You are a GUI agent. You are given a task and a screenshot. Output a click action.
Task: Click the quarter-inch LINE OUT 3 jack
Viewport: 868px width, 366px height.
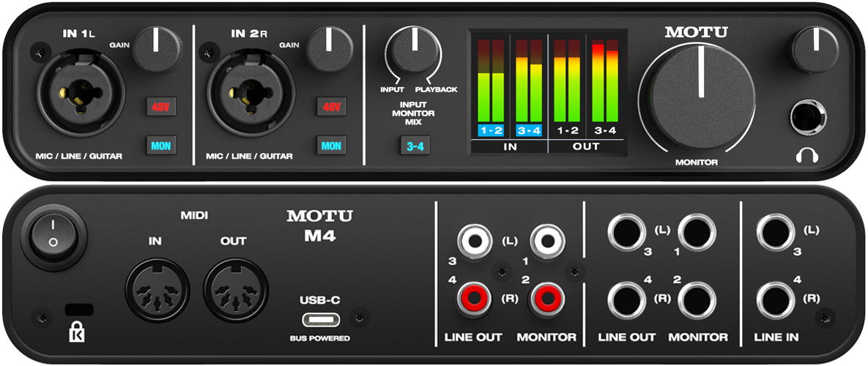[626, 233]
